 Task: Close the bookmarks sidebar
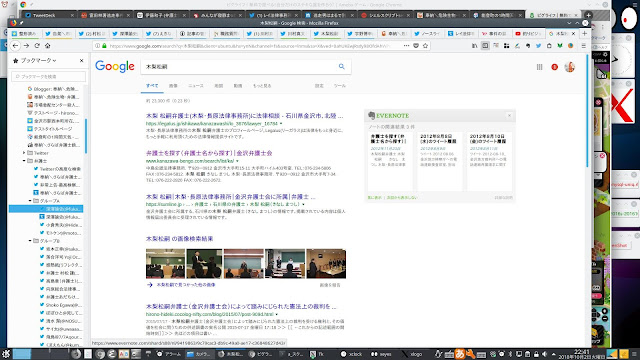click(82, 60)
